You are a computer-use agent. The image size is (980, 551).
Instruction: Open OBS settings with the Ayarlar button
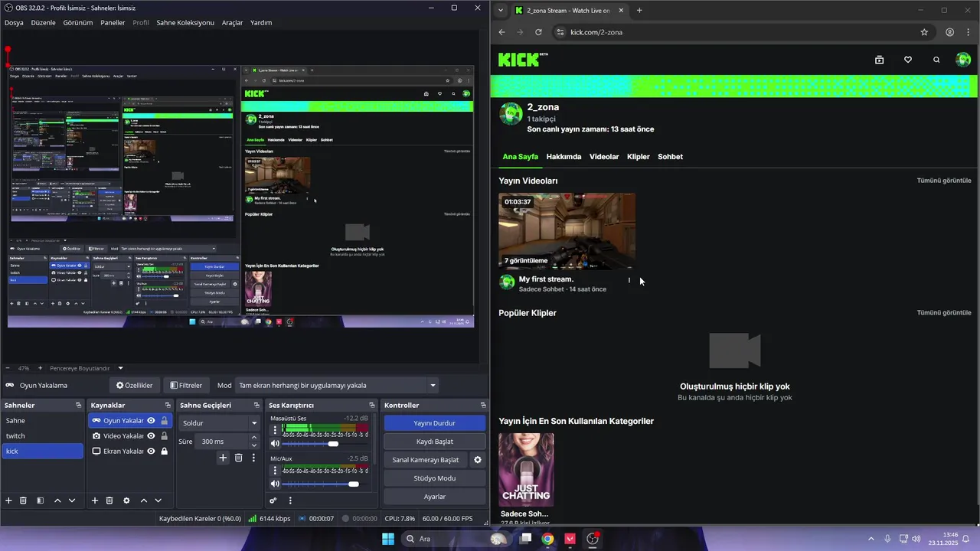(x=434, y=497)
